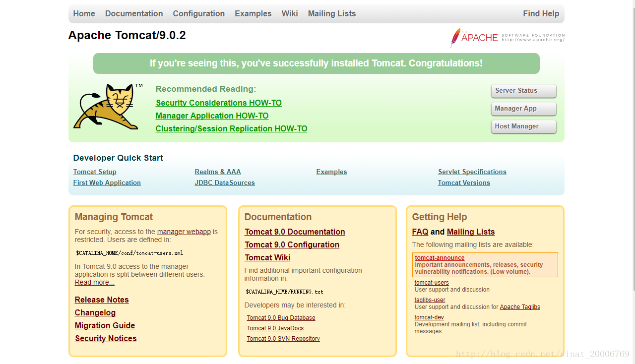Open the Wiki nav item
The image size is (635, 364).
click(x=290, y=14)
